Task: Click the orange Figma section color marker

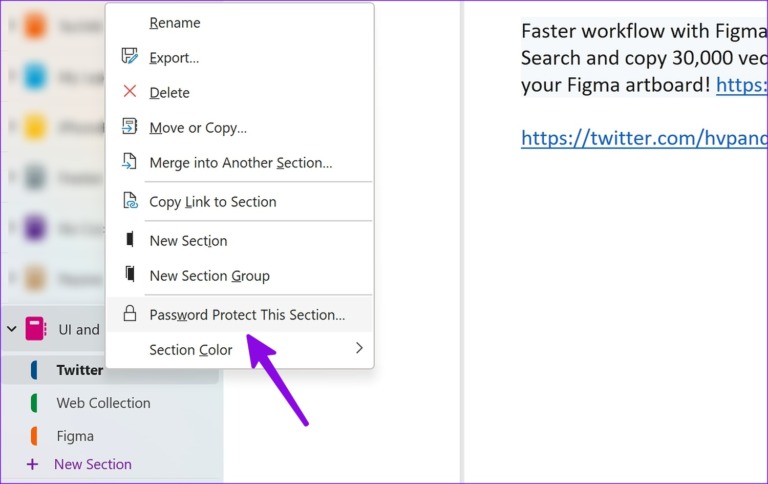Action: (x=34, y=436)
